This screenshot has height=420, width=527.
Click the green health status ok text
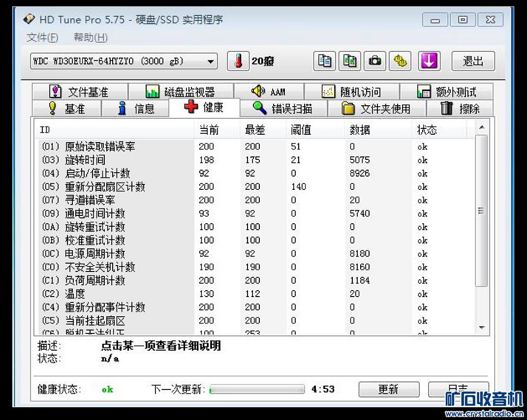click(108, 390)
